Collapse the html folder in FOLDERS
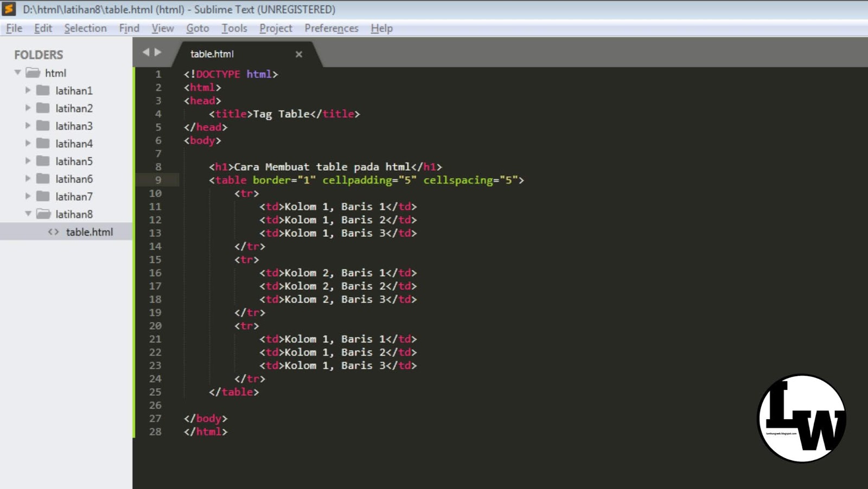Screen dimensions: 868x489 (x=17, y=72)
